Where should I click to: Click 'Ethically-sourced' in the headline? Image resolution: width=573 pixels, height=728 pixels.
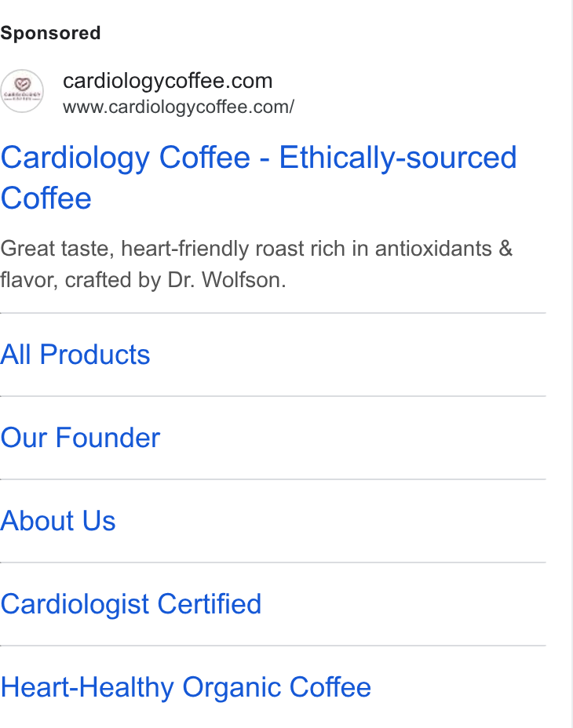pyautogui.click(x=398, y=158)
